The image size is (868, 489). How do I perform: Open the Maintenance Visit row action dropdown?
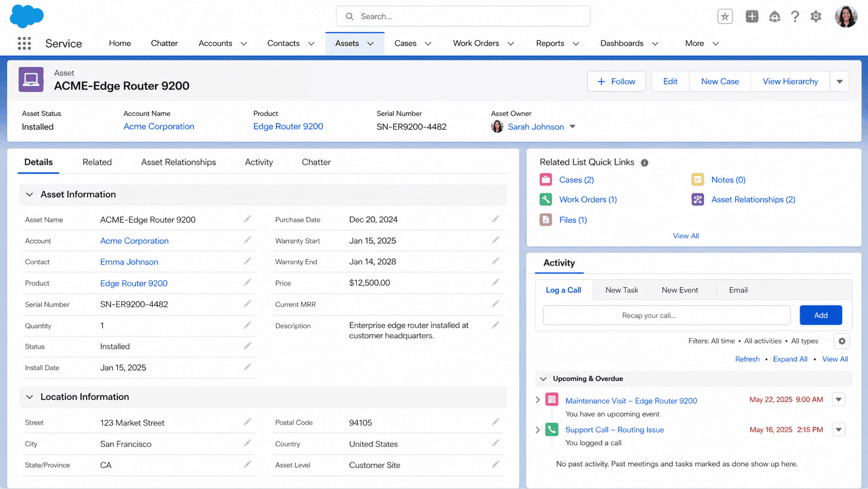838,400
